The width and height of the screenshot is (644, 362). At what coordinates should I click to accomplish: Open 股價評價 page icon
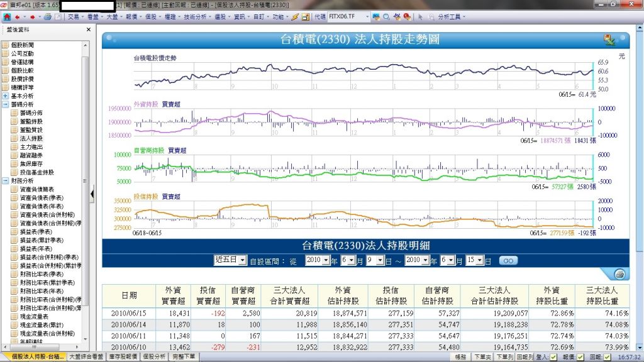(x=5, y=79)
